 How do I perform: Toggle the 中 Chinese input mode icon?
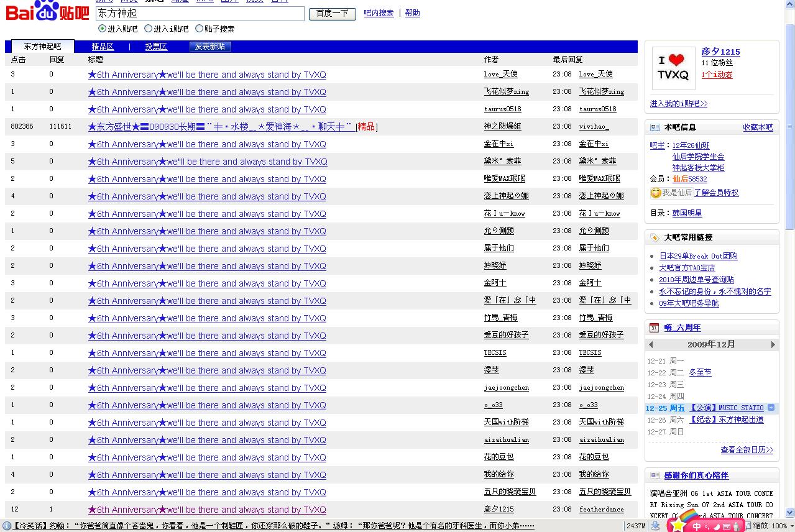pos(697,526)
